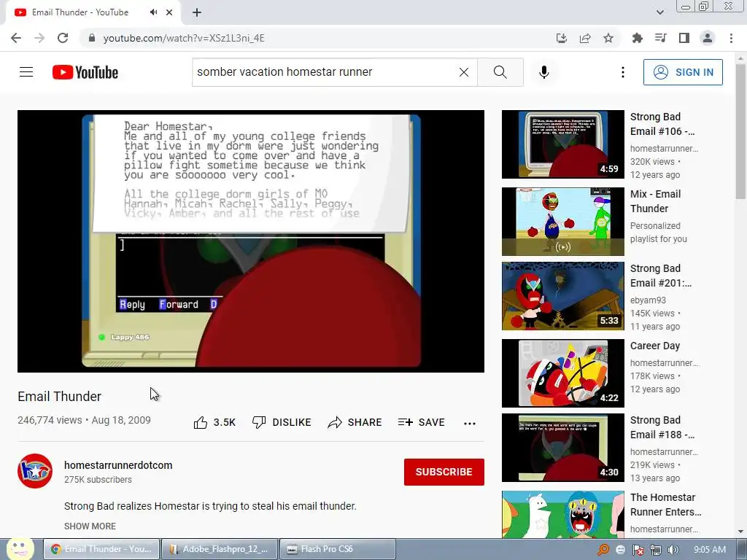
Task: Subscribe to homestarrunnerdotcom channel
Action: coord(444,472)
